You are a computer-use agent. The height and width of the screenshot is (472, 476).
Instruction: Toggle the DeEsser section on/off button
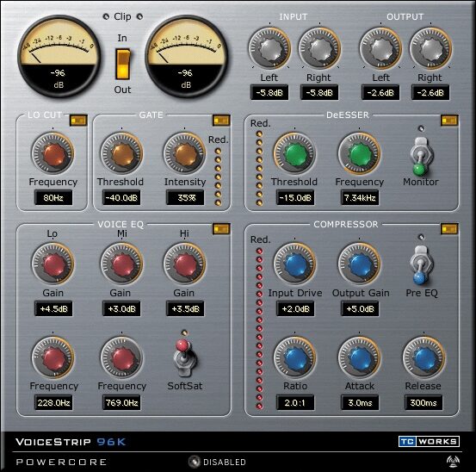(x=449, y=121)
